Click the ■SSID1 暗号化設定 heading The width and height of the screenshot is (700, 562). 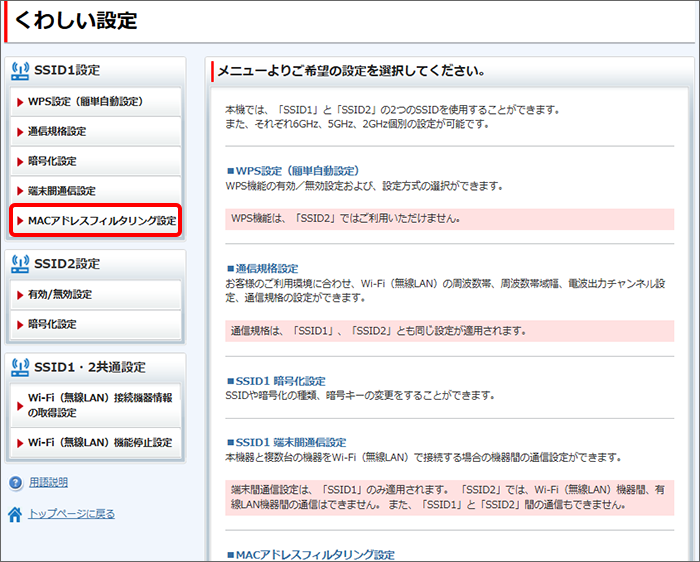click(276, 381)
